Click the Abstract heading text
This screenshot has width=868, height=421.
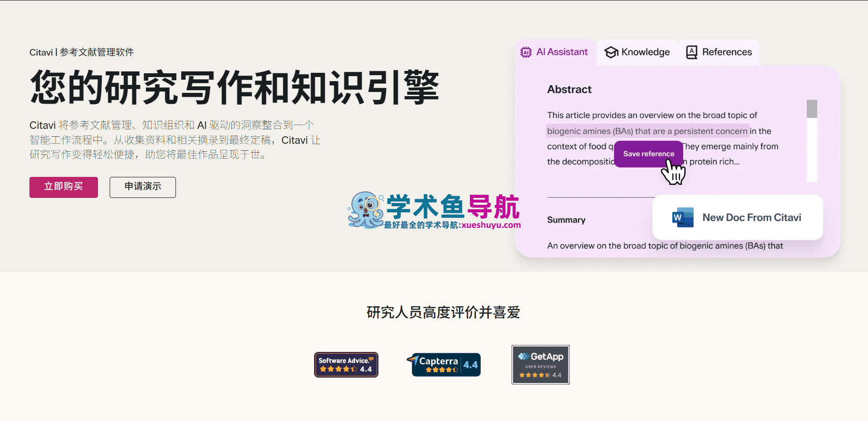point(569,90)
